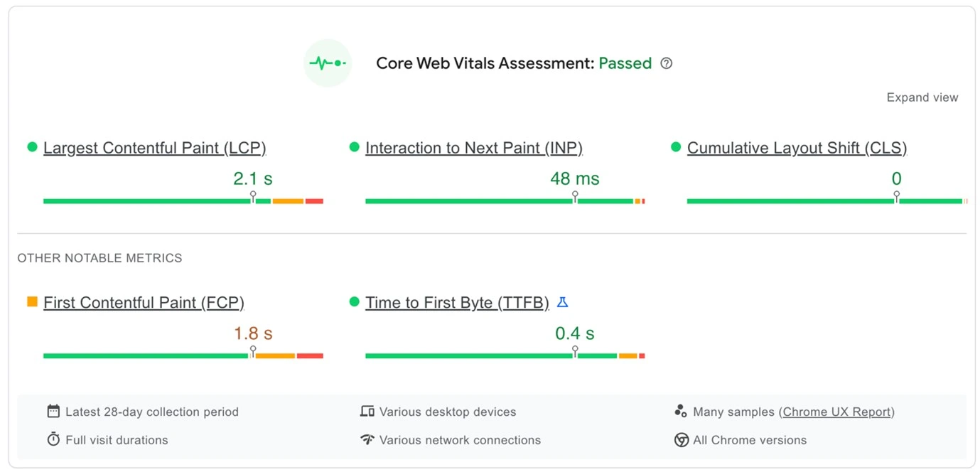
Task: Click the Chrome versions icon
Action: coord(681,439)
